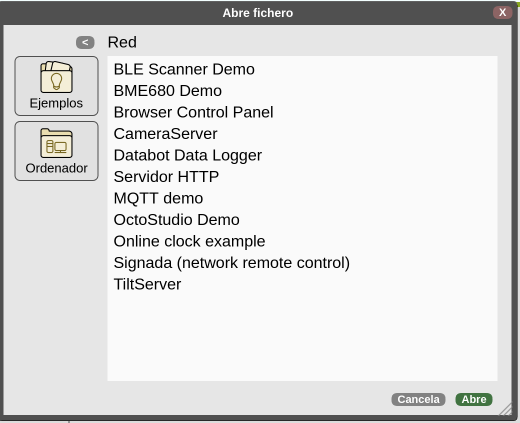Close the Abre fichero dialog
The width and height of the screenshot is (520, 423).
pos(502,13)
